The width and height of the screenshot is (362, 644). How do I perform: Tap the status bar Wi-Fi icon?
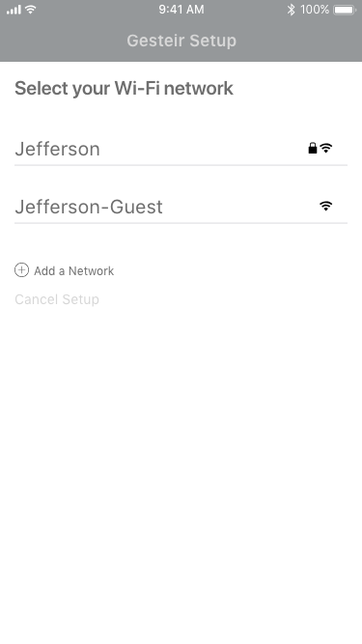tap(30, 10)
